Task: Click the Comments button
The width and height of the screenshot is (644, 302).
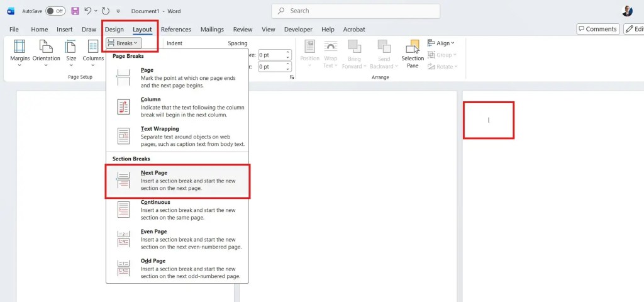Action: [x=598, y=29]
